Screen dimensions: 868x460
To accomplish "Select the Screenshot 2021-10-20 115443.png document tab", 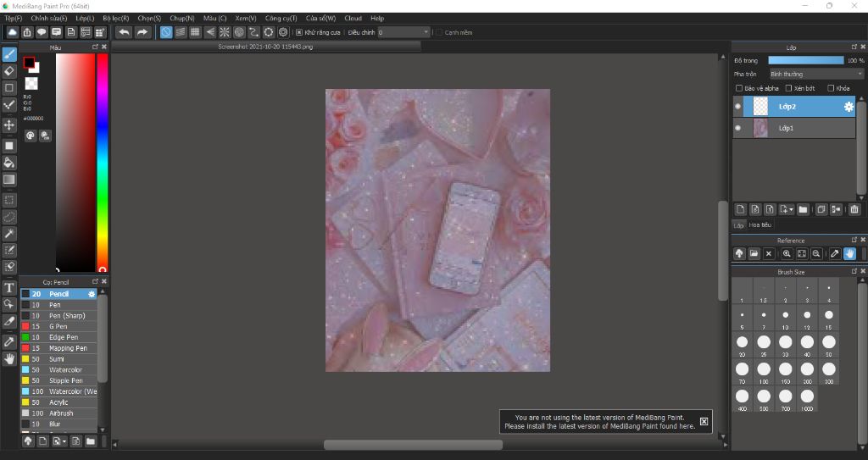I will click(x=265, y=47).
